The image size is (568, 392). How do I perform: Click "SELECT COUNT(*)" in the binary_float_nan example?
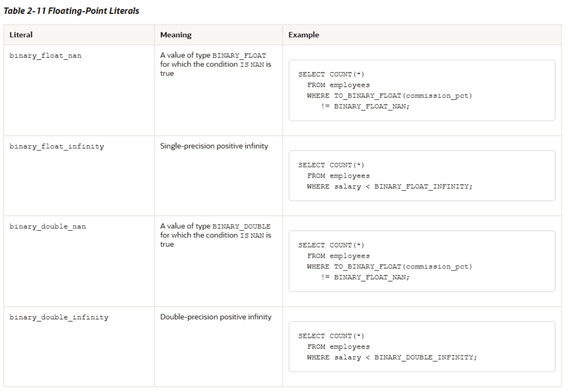331,74
